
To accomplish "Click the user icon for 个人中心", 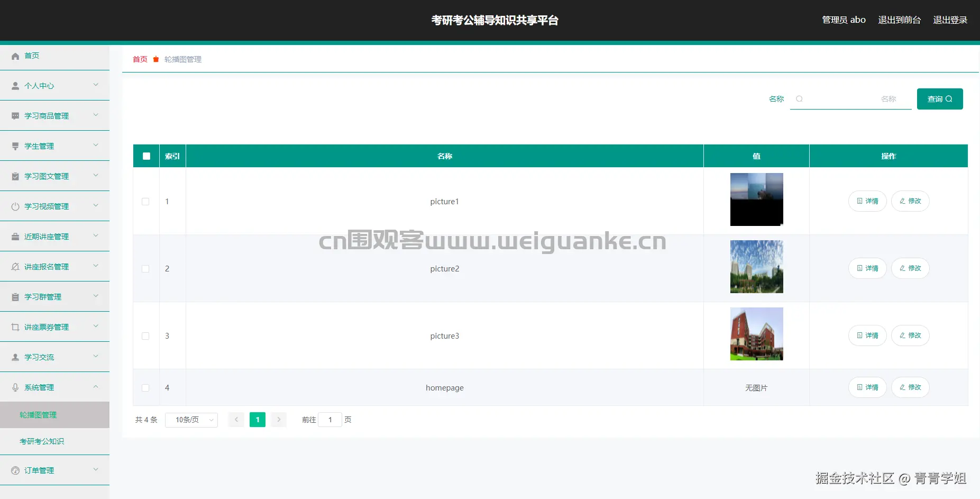I will click(15, 85).
